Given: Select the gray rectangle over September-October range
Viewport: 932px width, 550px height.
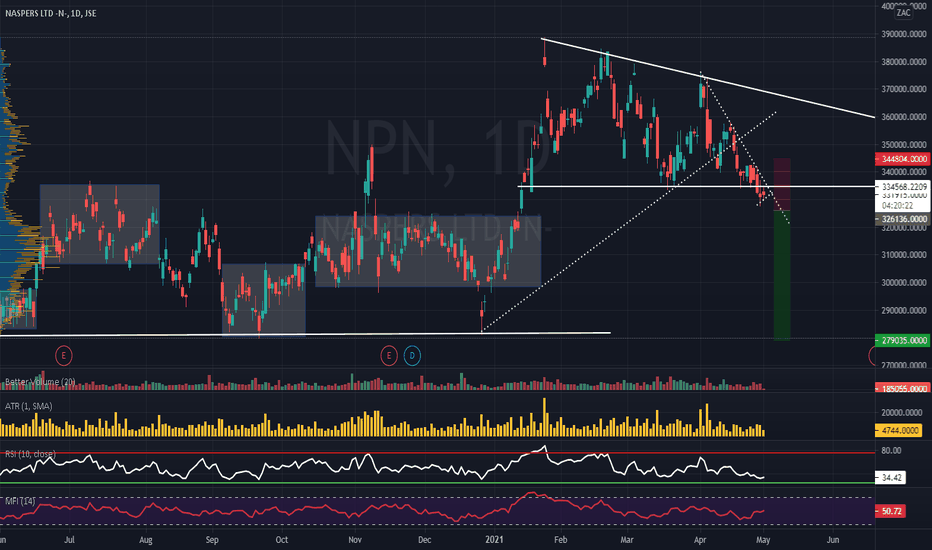Looking at the screenshot, I should pyautogui.click(x=263, y=299).
